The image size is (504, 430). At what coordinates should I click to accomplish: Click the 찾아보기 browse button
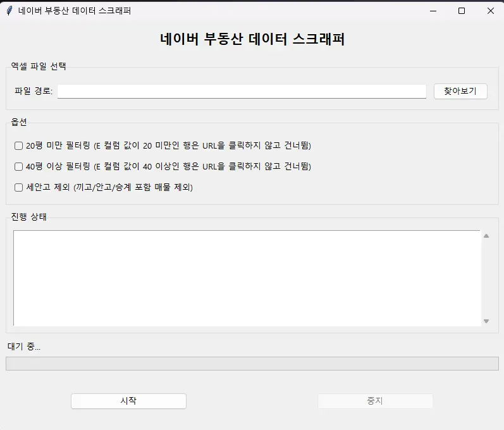[460, 91]
